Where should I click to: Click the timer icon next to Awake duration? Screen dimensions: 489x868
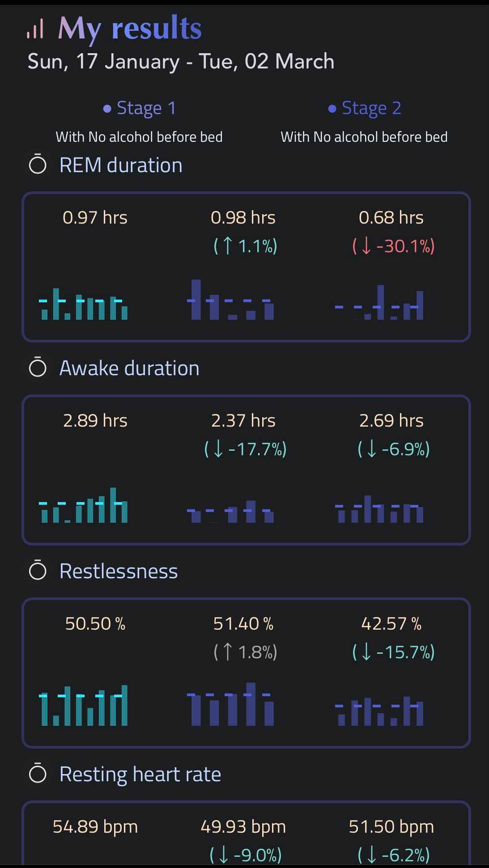click(38, 368)
